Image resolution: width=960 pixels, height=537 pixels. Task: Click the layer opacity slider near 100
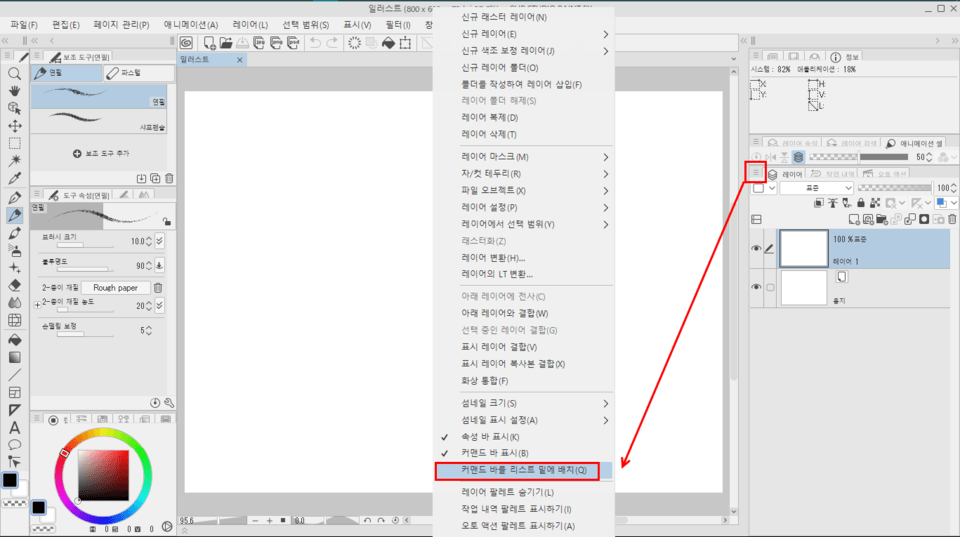pos(894,188)
